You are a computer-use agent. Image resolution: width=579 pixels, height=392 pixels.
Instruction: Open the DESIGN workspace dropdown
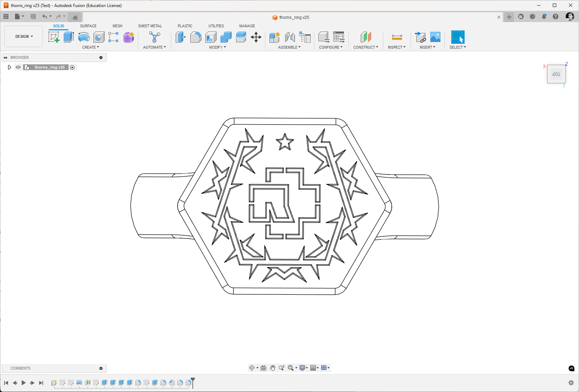(24, 36)
